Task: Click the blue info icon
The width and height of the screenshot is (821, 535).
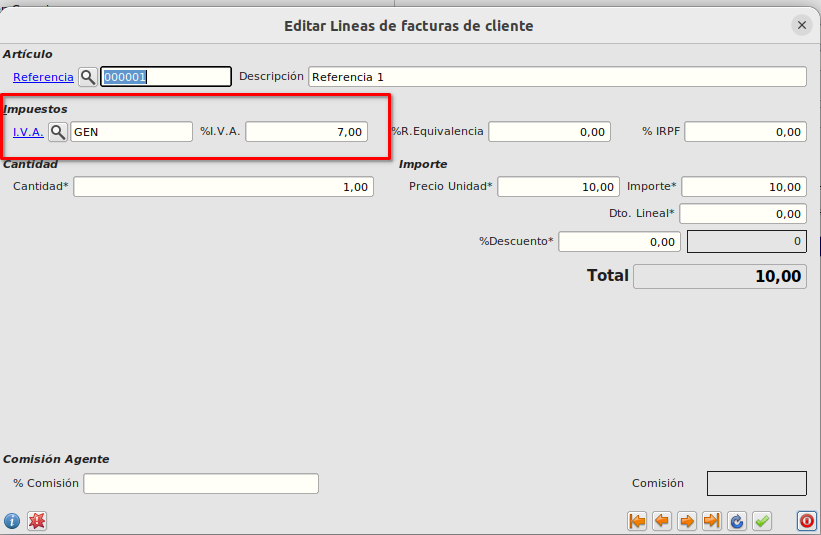Action: (12, 521)
